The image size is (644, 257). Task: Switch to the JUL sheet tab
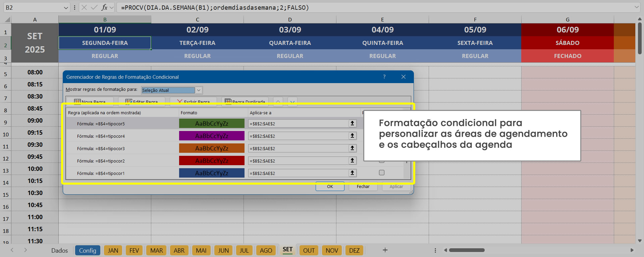pos(244,250)
